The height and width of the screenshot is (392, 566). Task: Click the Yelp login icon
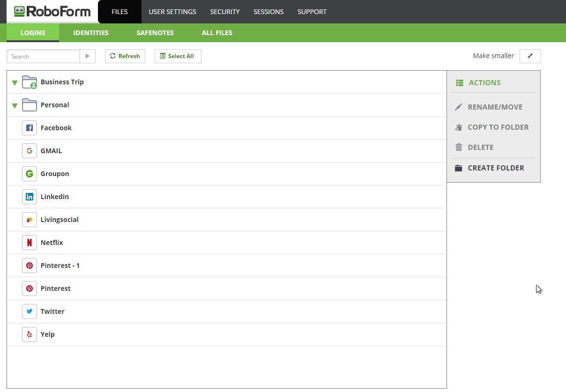(x=30, y=334)
